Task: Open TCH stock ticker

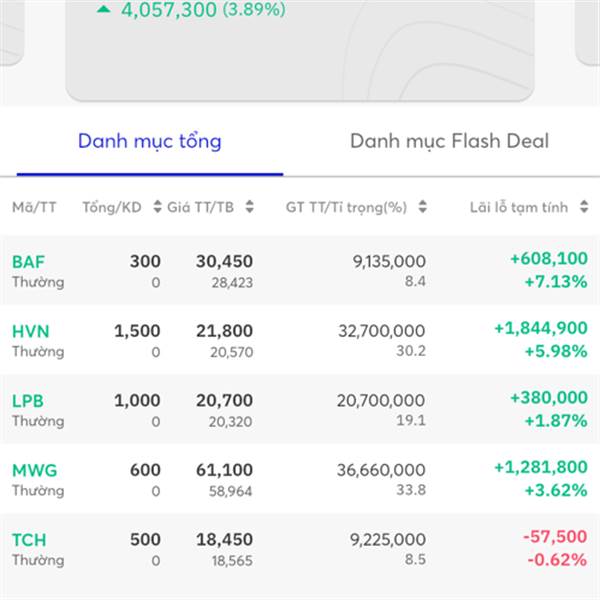Action: 29,540
